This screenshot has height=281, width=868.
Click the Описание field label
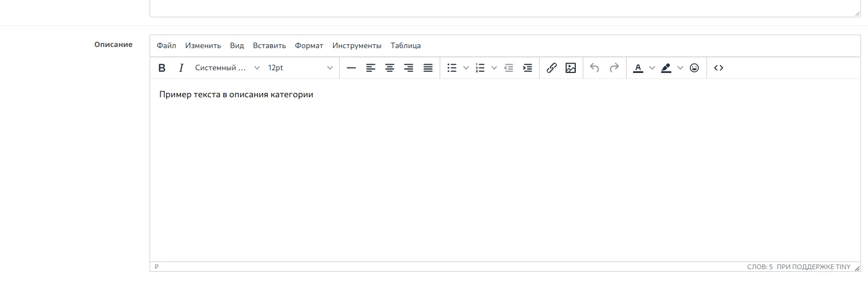point(113,44)
